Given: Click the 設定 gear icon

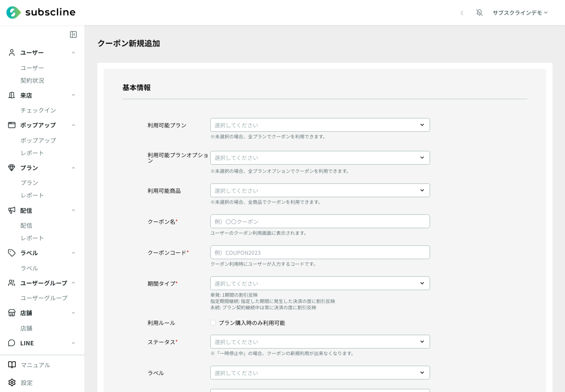Looking at the screenshot, I should [x=12, y=383].
